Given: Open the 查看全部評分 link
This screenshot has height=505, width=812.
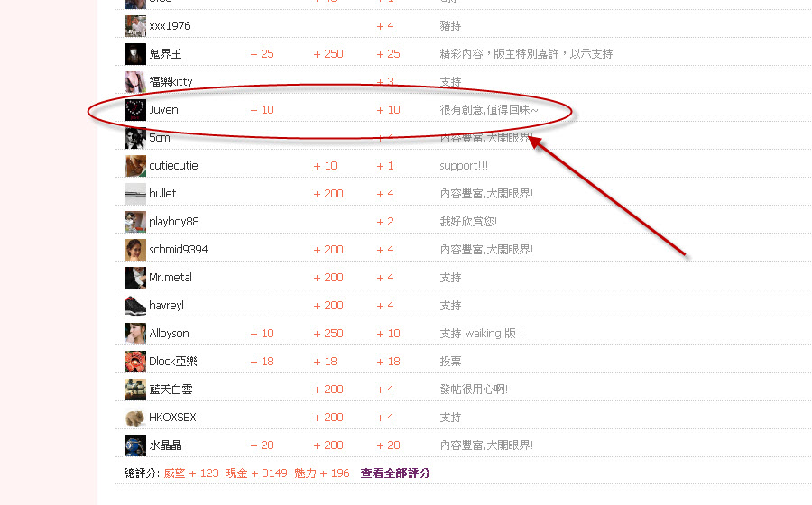Looking at the screenshot, I should click(x=395, y=473).
